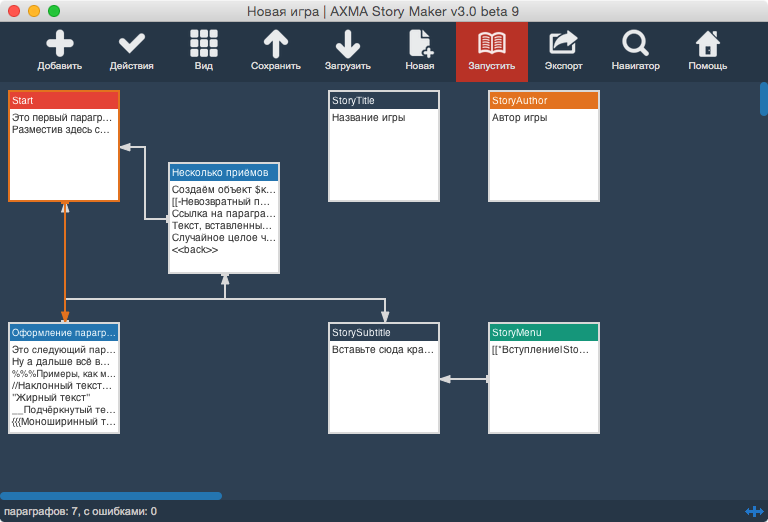Click the line '[[-Невозвратный п…'
This screenshot has width=768, height=522.
coord(221,201)
